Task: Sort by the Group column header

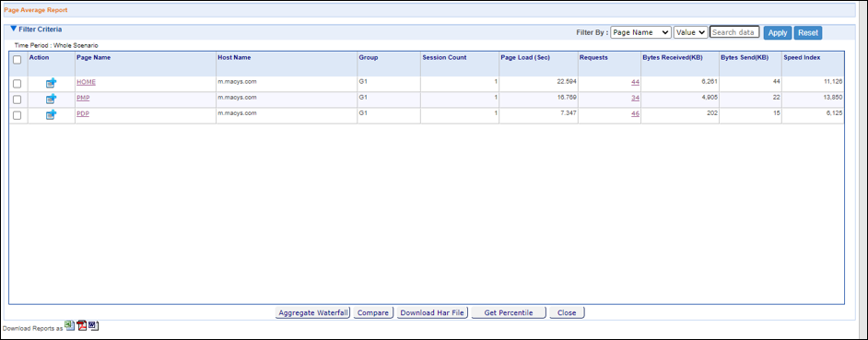Action: (369, 57)
